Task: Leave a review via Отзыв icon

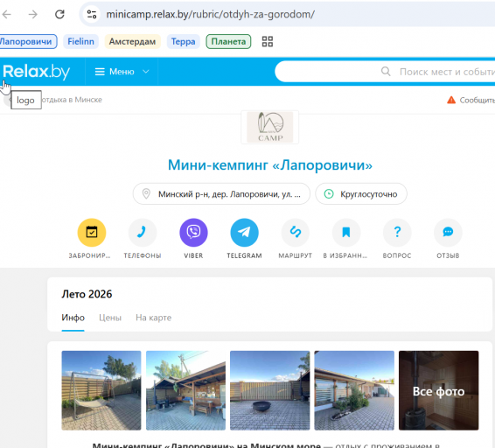Action: (448, 233)
